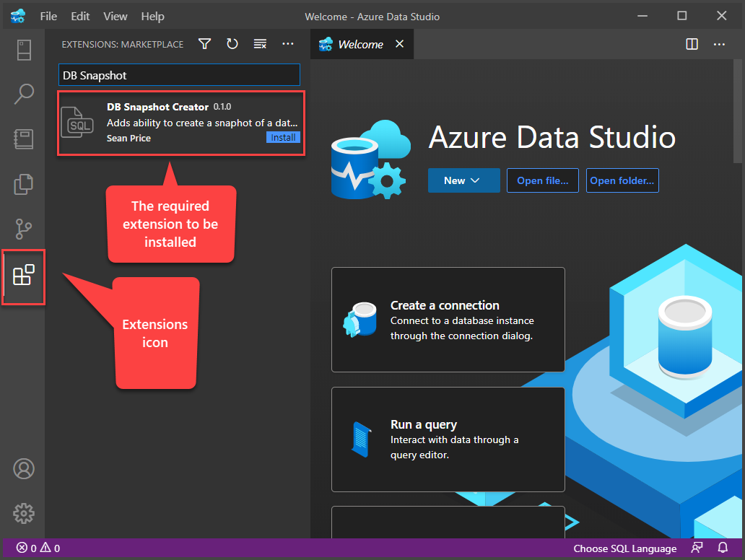Open the Explorer files icon

click(x=23, y=183)
